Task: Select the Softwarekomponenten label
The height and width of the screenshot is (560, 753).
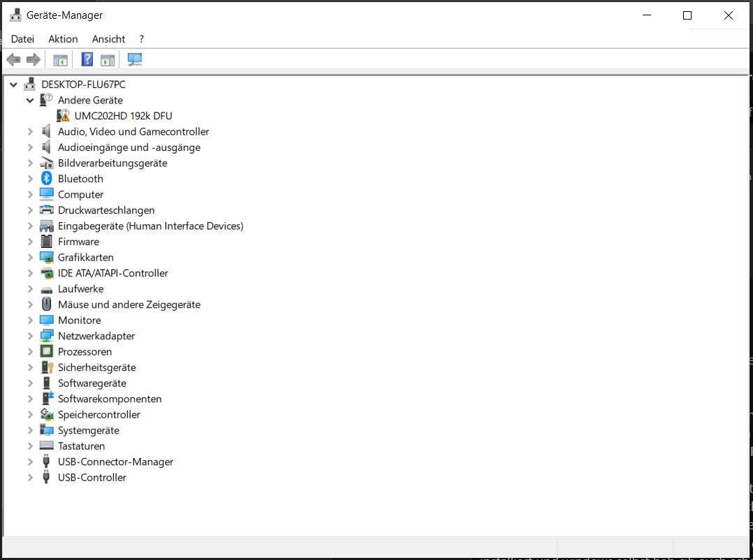Action: tap(110, 399)
